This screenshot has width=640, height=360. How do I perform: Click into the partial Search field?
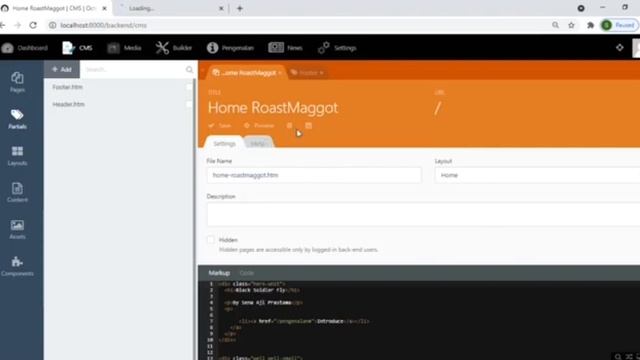133,70
